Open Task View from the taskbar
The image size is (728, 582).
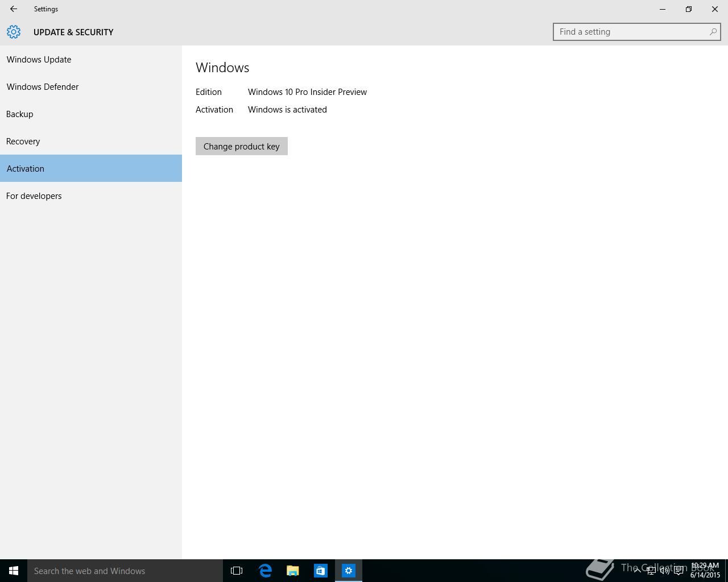237,571
